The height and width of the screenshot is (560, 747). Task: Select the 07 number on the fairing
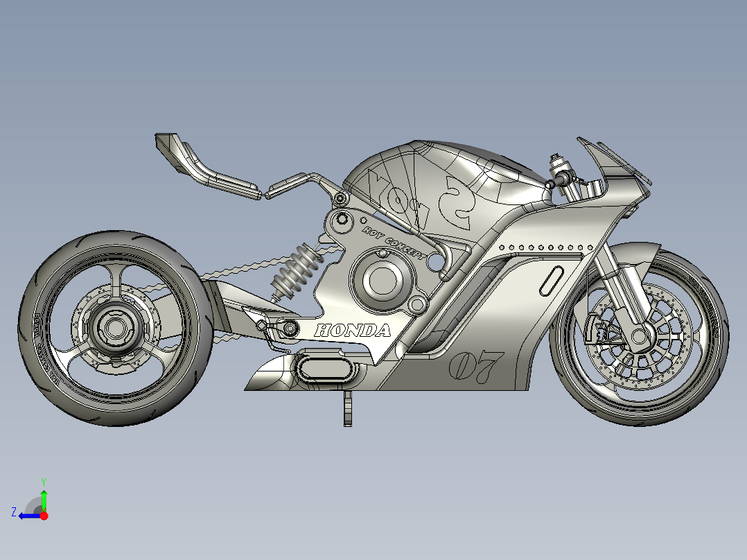(x=475, y=366)
